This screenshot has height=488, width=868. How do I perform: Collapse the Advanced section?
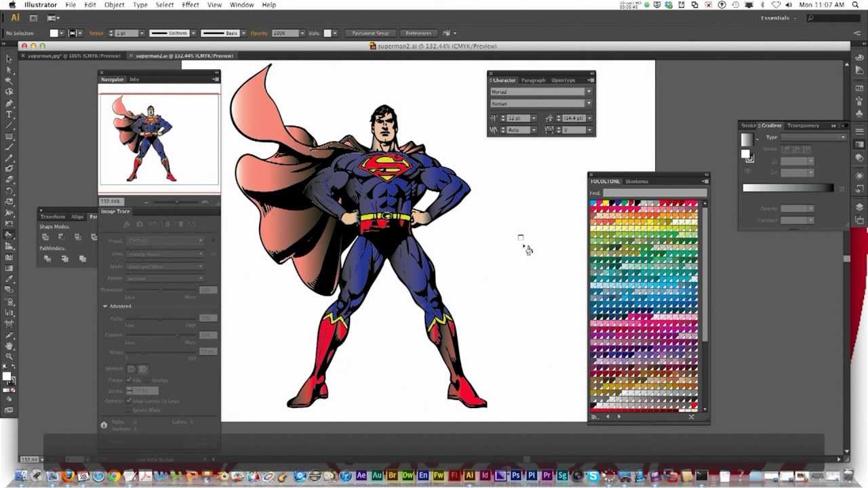point(106,306)
